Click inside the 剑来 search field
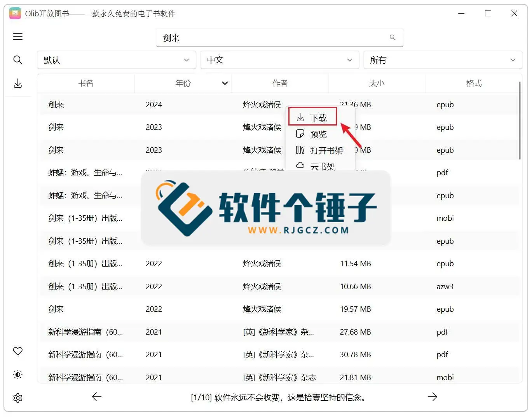This screenshot has width=532, height=417. (x=279, y=38)
